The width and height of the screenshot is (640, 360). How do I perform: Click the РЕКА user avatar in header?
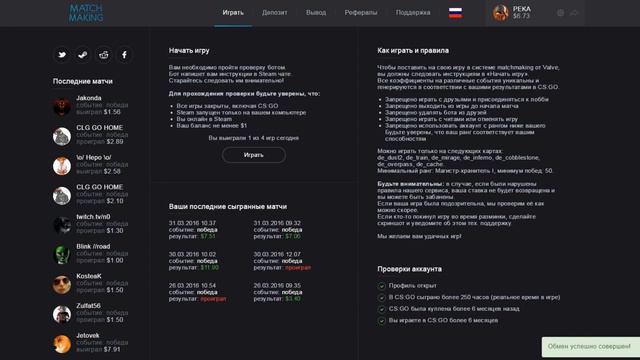coord(500,13)
